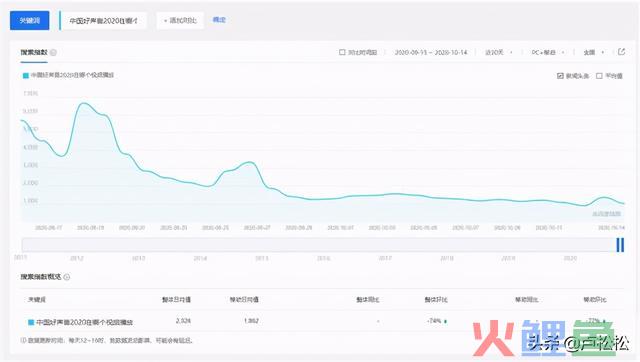
Task: Click the 添加对比 add-comparison button
Action: pos(180,20)
